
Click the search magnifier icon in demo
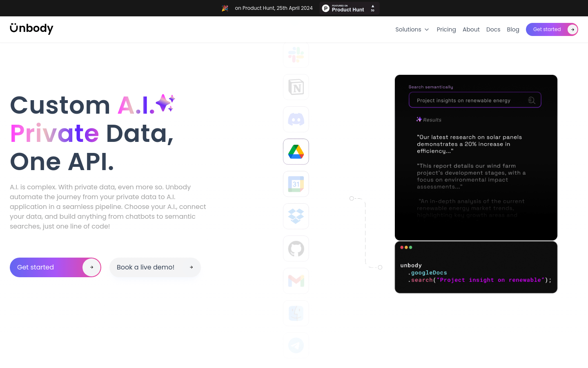[531, 100]
